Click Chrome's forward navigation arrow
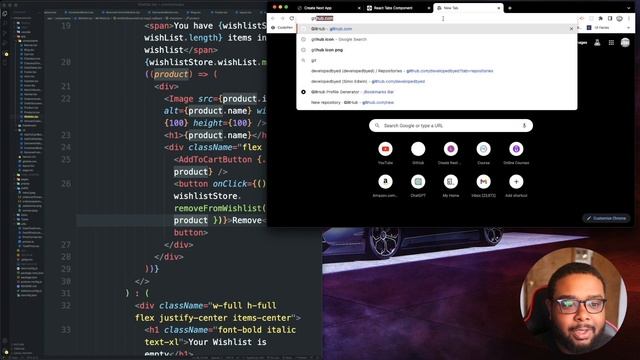Image resolution: width=640 pixels, height=360 pixels. (x=282, y=18)
